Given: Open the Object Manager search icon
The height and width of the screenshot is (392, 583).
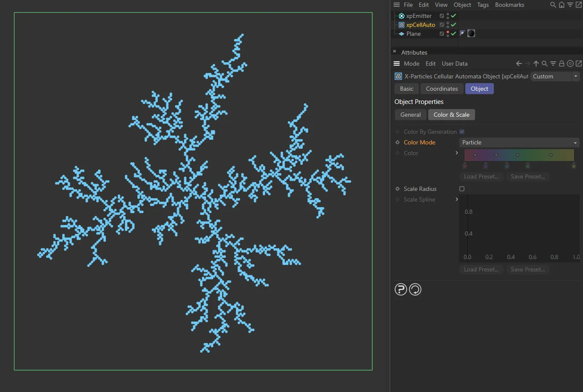Looking at the screenshot, I should 553,5.
